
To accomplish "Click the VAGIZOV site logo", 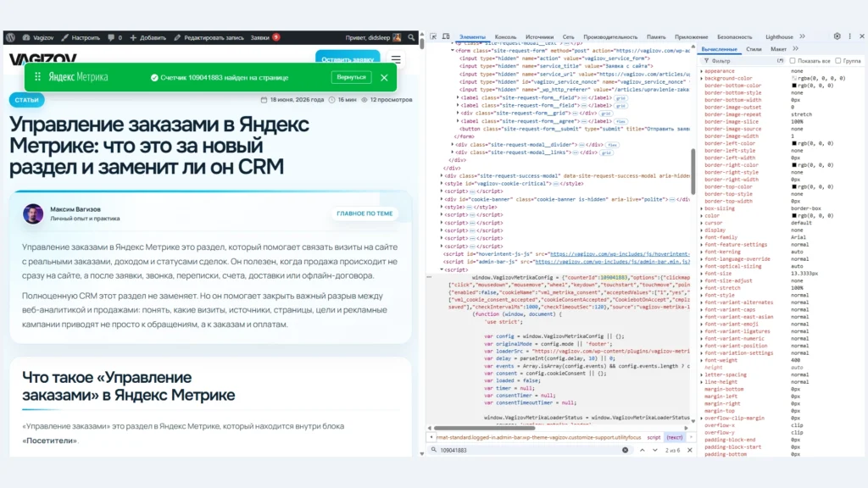I will click(x=43, y=58).
